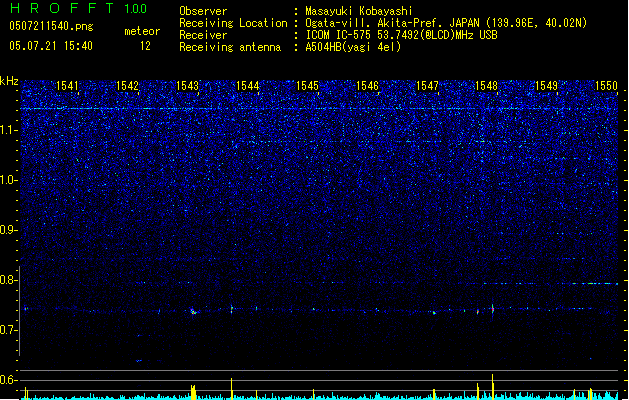
Task: Click time marker 1543 on spectrogram
Action: coord(187,86)
